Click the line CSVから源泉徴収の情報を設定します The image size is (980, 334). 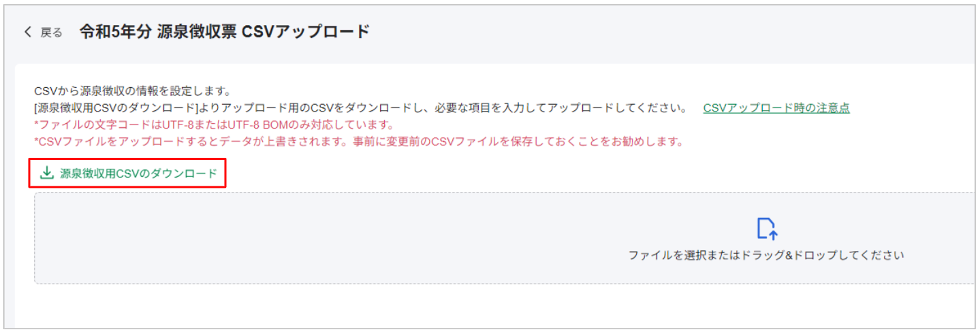click(x=133, y=90)
